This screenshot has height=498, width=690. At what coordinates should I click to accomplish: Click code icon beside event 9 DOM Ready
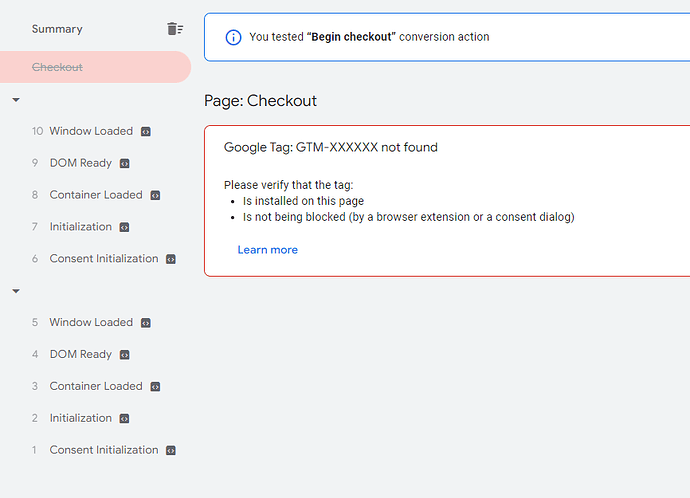pyautogui.click(x=125, y=163)
